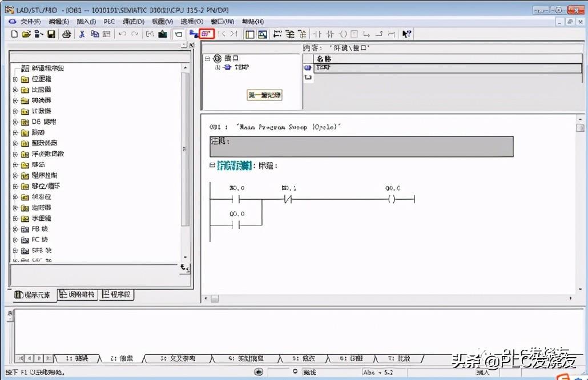
Task: Expand the SFB blocks node in the tree
Action: [15, 250]
